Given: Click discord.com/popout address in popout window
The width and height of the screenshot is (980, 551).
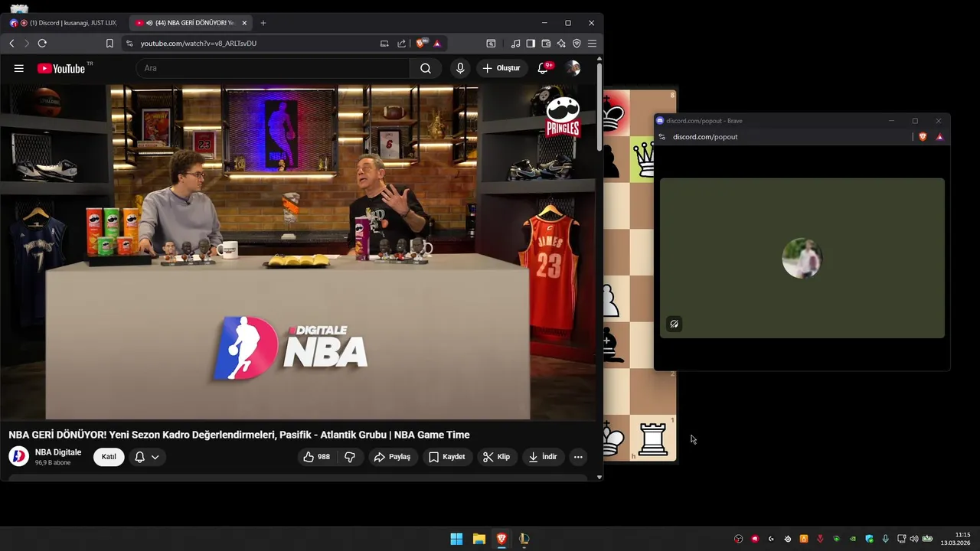Looking at the screenshot, I should [705, 137].
